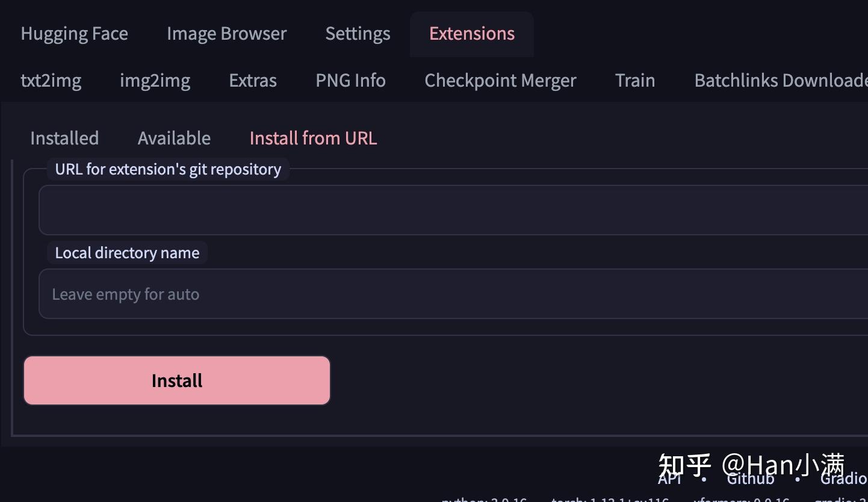Select the Extensions tab
This screenshot has width=868, height=502.
[472, 34]
